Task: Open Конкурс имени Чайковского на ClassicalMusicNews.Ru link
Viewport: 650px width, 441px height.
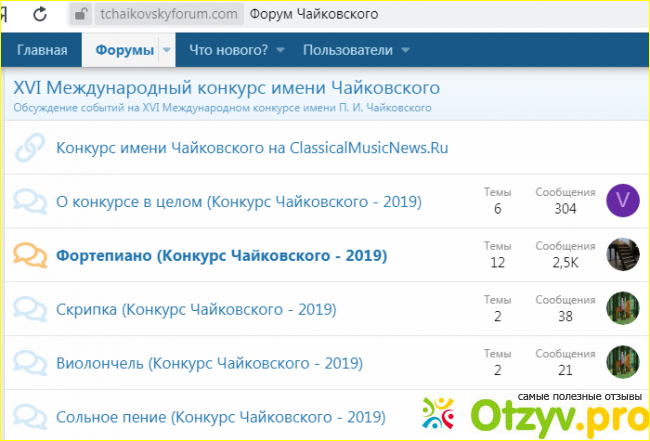Action: click(x=252, y=148)
